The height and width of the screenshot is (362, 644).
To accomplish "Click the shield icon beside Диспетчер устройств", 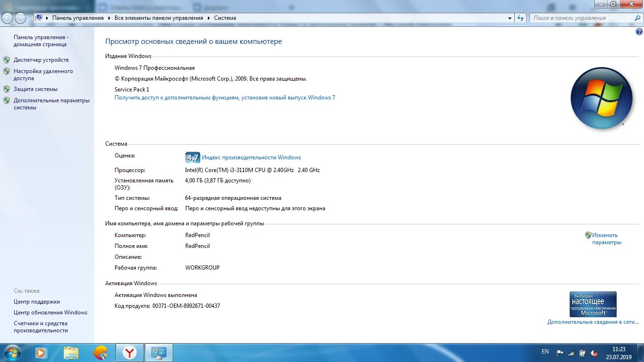I will (7, 60).
